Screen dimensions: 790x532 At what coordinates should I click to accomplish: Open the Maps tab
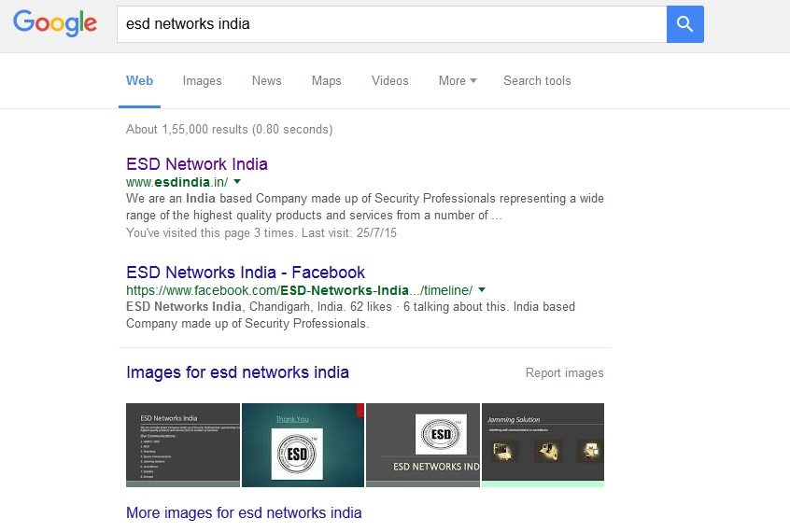tap(326, 81)
